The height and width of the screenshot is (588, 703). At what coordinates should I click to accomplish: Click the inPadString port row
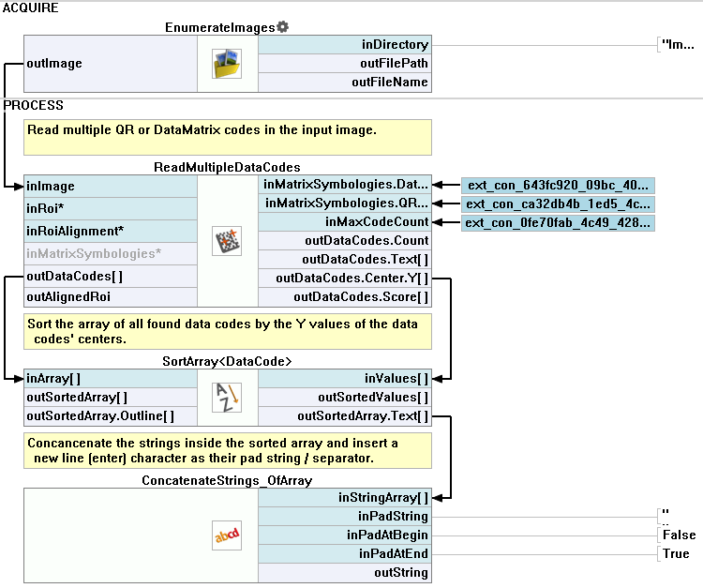344,517
